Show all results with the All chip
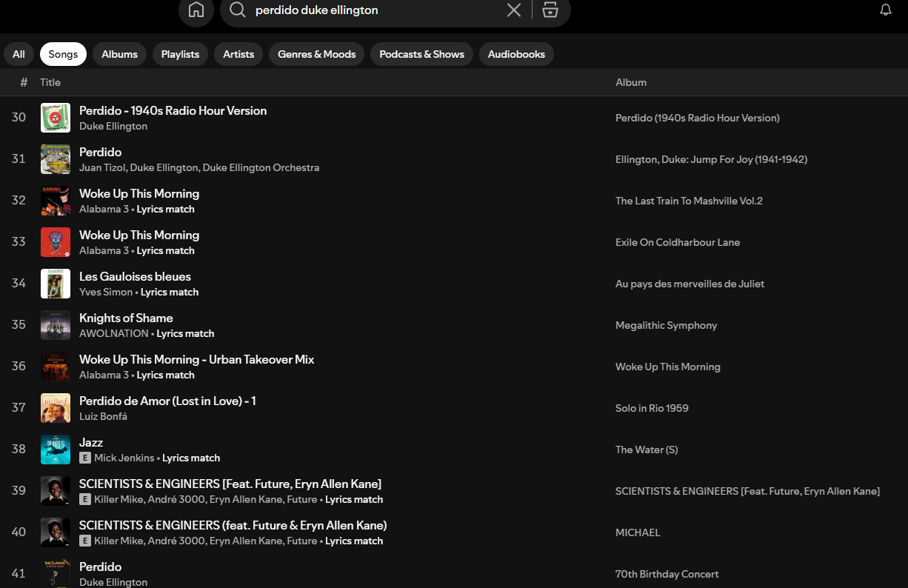Image resolution: width=908 pixels, height=588 pixels. [19, 53]
